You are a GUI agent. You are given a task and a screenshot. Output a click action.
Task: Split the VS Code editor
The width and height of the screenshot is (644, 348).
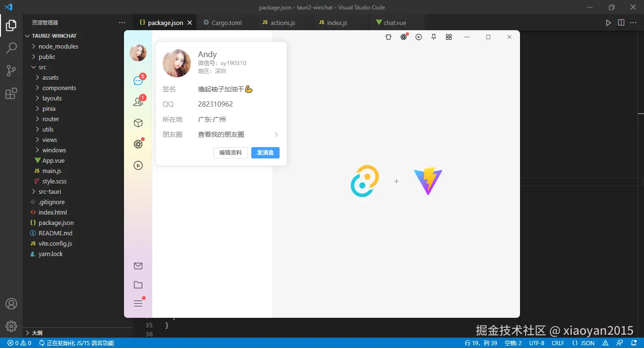coord(621,23)
